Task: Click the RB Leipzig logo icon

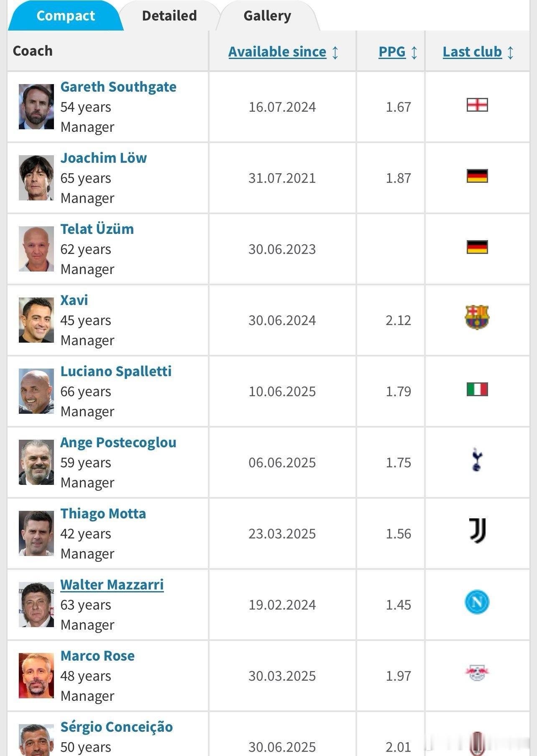Action: pos(477,673)
